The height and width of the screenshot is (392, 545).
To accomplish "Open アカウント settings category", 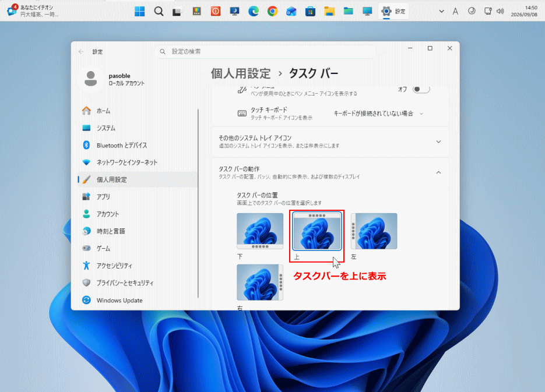I will [x=138, y=214].
